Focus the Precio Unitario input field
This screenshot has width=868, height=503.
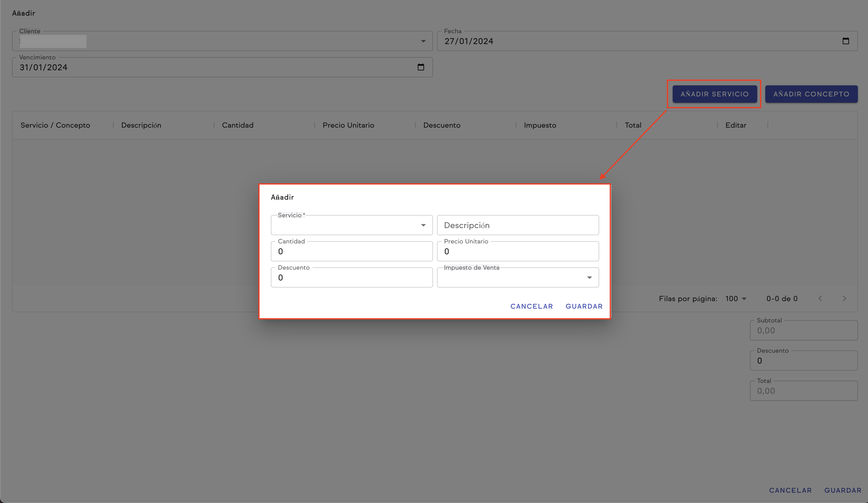click(x=517, y=251)
